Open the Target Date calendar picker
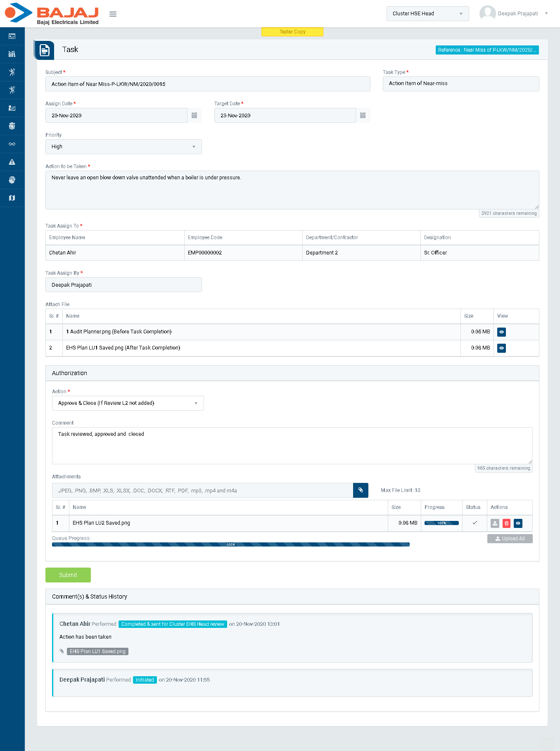Screen dimensions: 560x751 coord(363,116)
